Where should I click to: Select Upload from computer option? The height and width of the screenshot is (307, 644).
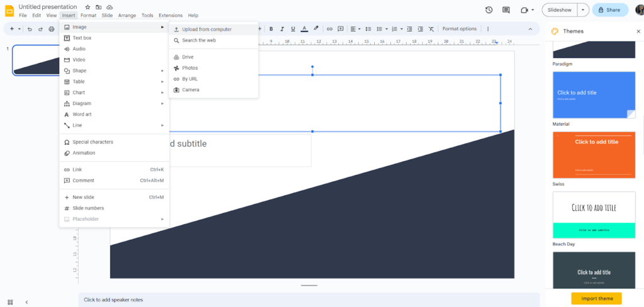207,30
